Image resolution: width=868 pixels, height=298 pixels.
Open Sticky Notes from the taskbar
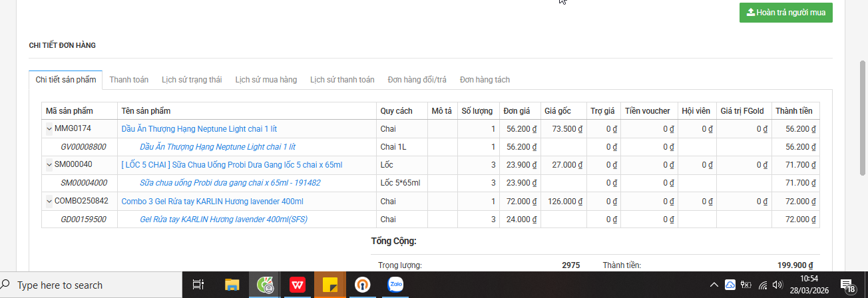coord(330,285)
